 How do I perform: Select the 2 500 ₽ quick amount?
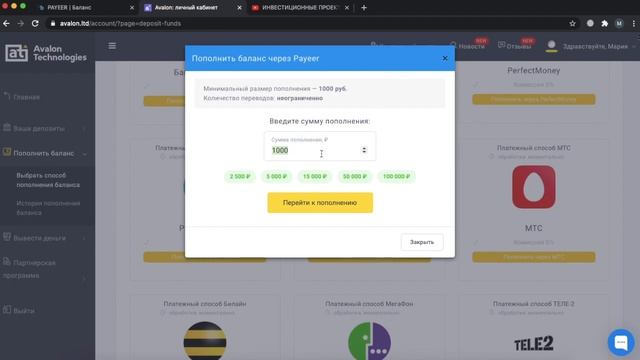click(x=240, y=176)
